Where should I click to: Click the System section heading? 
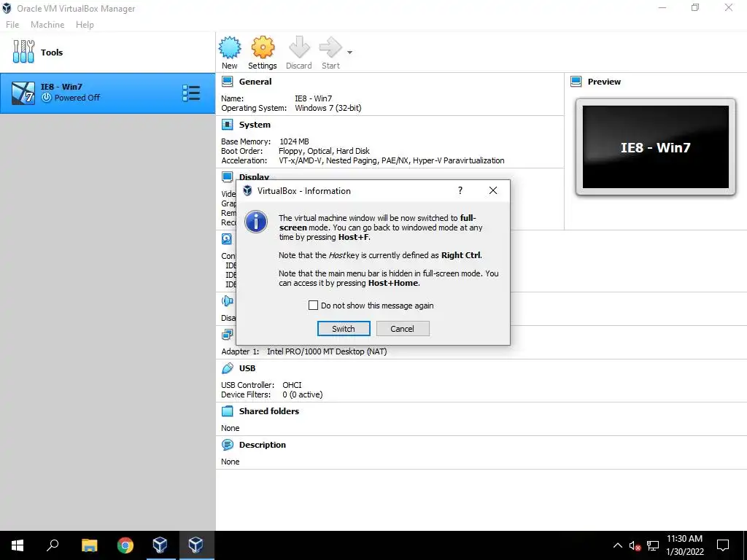(255, 125)
